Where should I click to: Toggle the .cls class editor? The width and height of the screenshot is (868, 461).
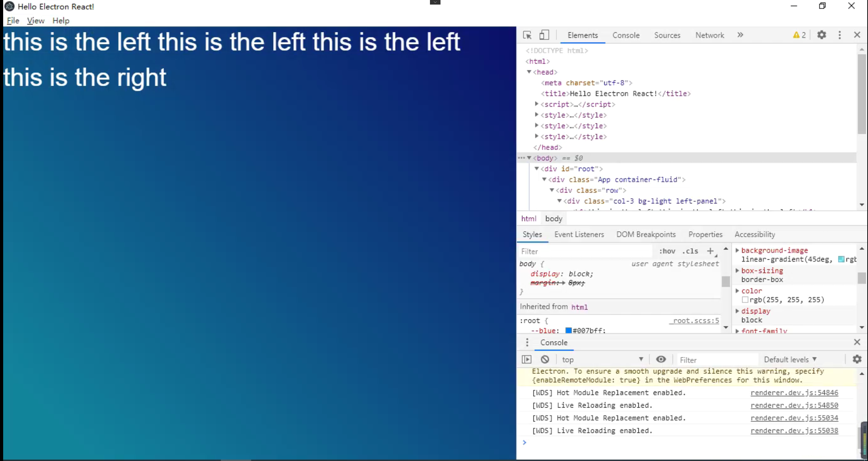click(689, 251)
